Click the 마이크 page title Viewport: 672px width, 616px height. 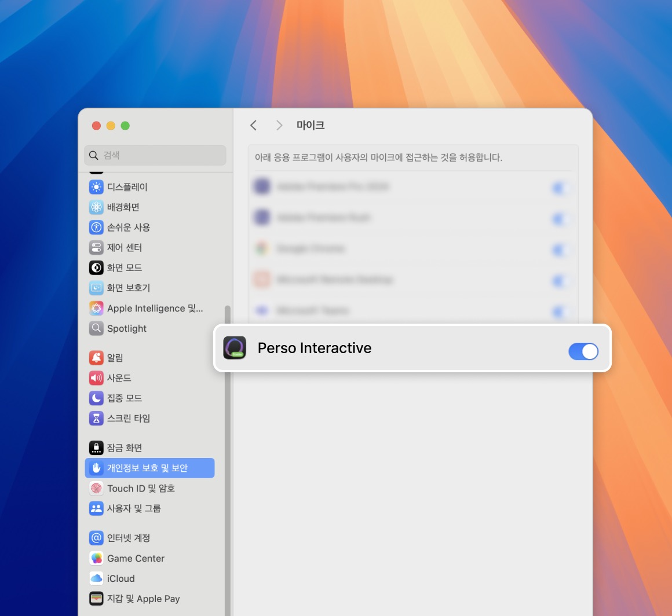coord(311,125)
